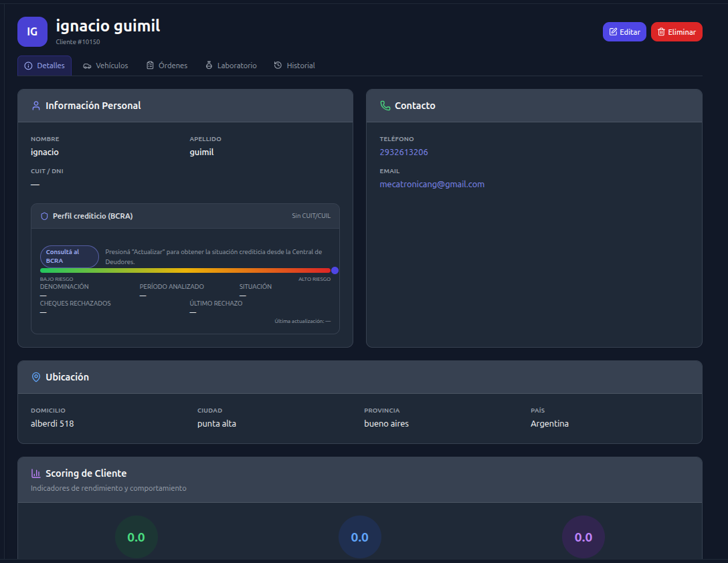Click the Consultá al BCRA pill
Screen dimensions: 728x563
point(70,257)
